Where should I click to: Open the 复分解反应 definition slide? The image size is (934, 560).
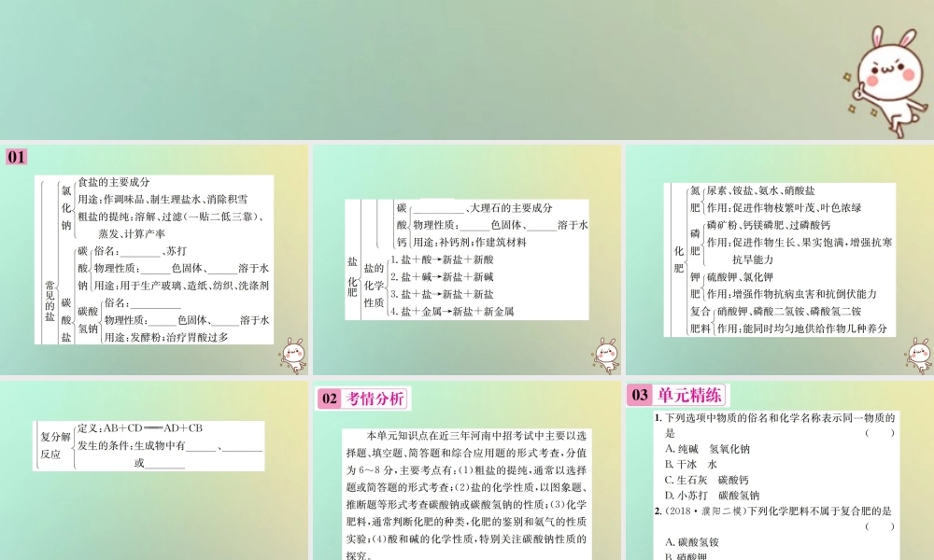click(154, 470)
